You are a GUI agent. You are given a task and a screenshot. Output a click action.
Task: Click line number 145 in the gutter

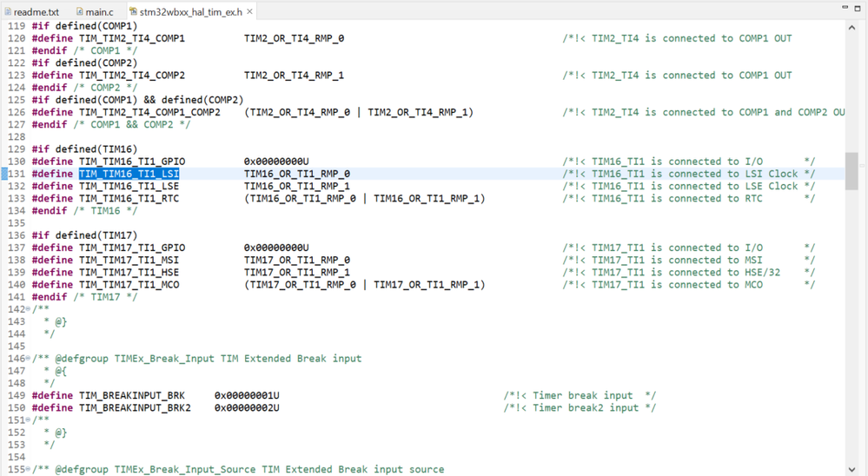(17, 347)
